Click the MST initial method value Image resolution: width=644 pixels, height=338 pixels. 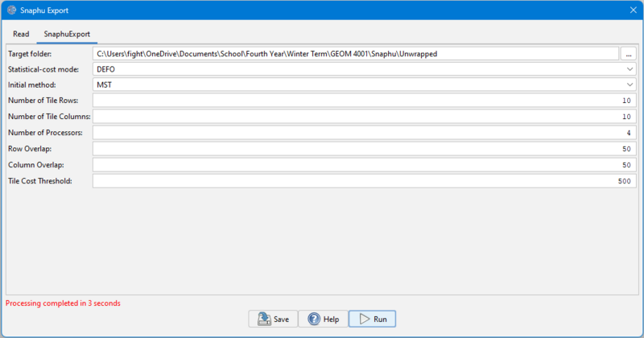click(x=103, y=84)
